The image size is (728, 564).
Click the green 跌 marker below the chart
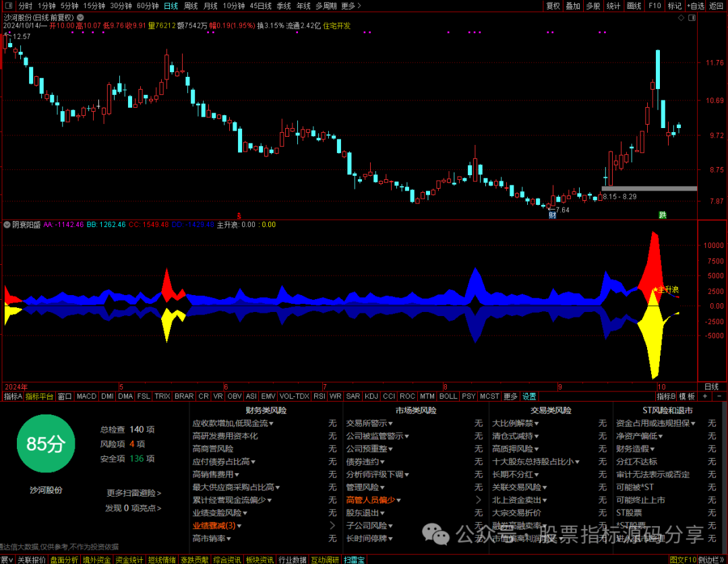(x=663, y=215)
